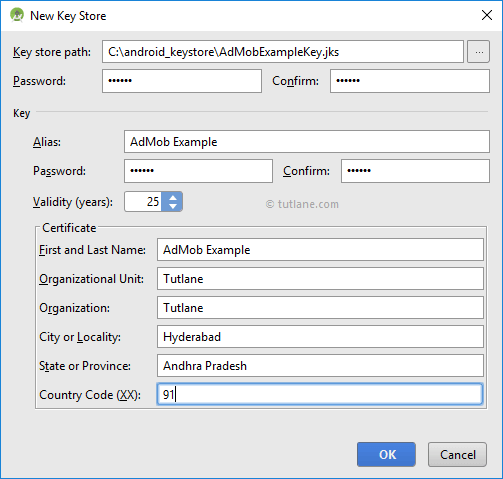Focus the Validity years value box
The height and width of the screenshot is (479, 503).
coord(143,202)
